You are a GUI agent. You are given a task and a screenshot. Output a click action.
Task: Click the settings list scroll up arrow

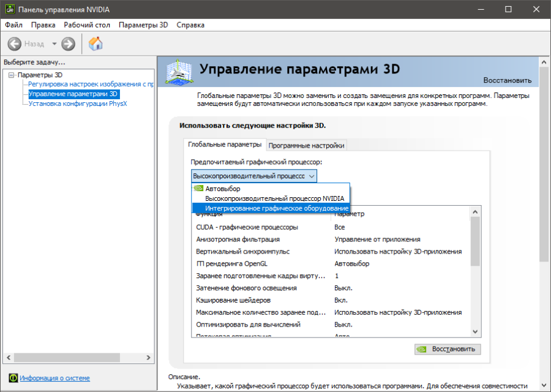click(475, 212)
